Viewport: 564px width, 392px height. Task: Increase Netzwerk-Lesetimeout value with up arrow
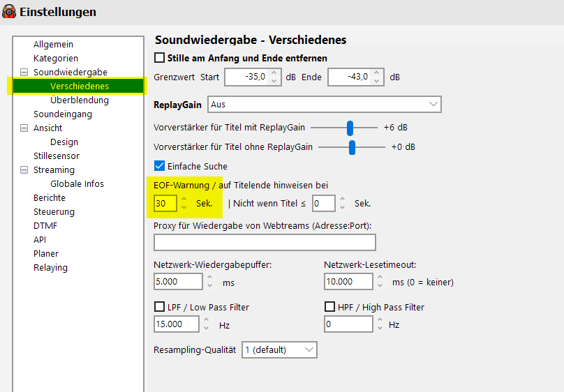pos(380,277)
